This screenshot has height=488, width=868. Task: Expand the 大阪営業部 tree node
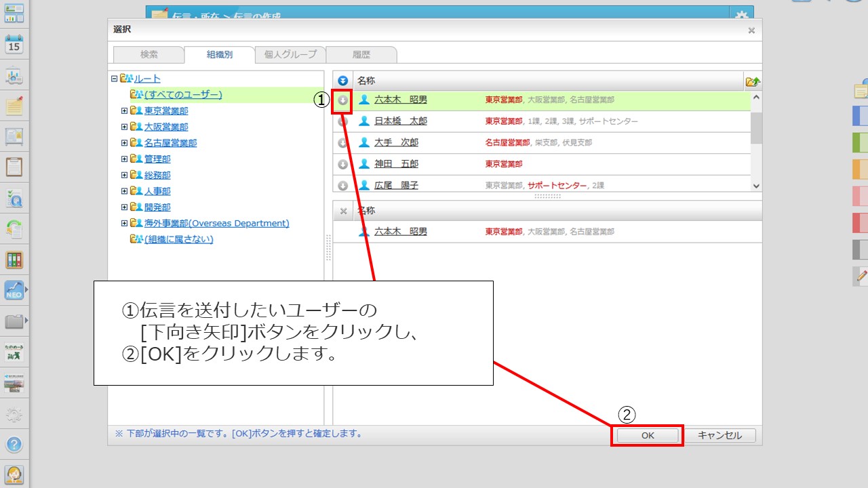(124, 127)
